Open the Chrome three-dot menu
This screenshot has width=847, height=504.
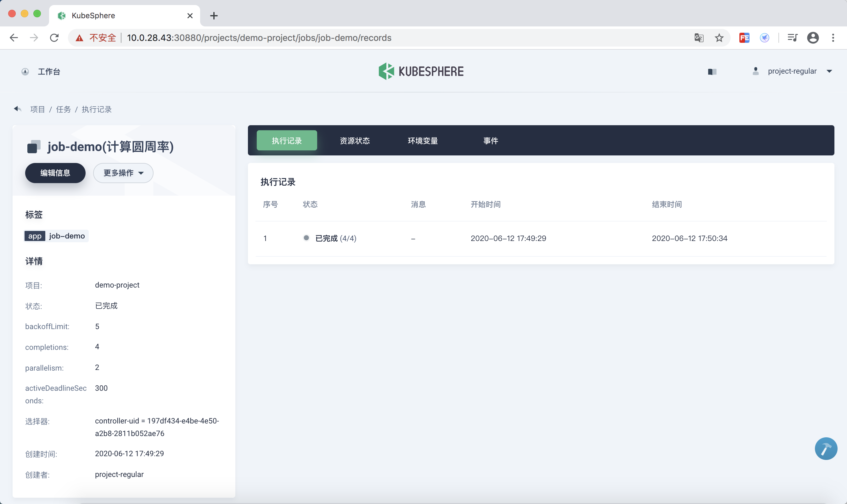tap(833, 38)
